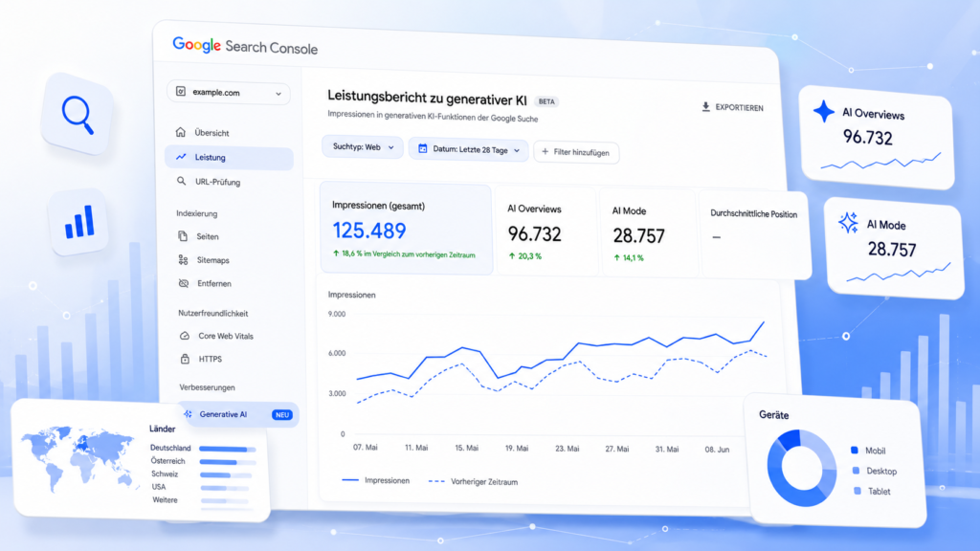The height and width of the screenshot is (551, 980).
Task: Click the Weitere row in Länder
Action: 200,500
